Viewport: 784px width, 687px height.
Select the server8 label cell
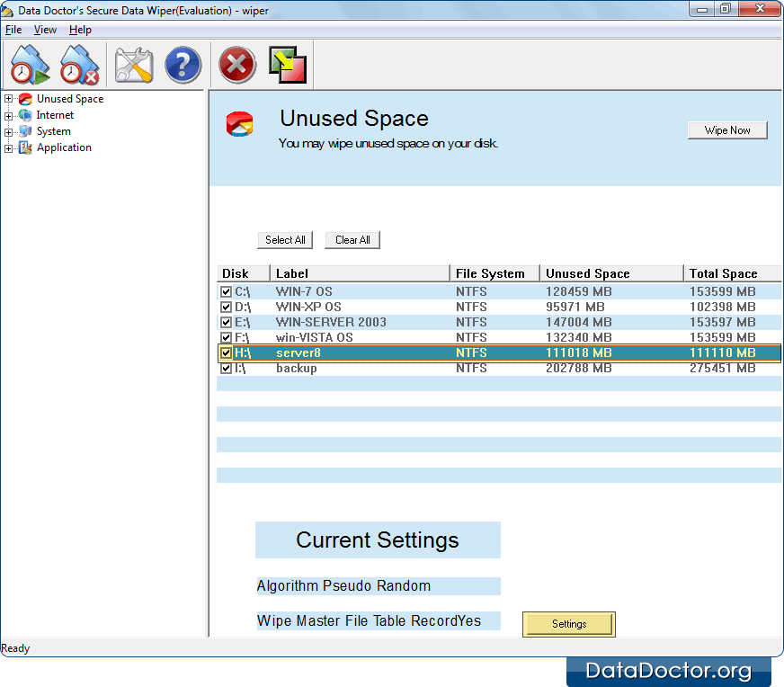pos(298,353)
